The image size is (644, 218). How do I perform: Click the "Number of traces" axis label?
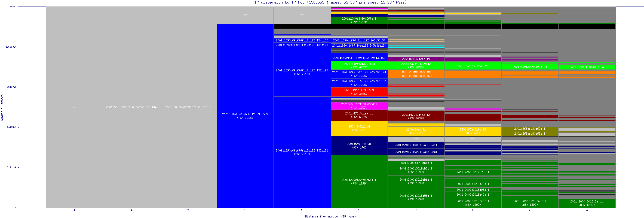2,107
